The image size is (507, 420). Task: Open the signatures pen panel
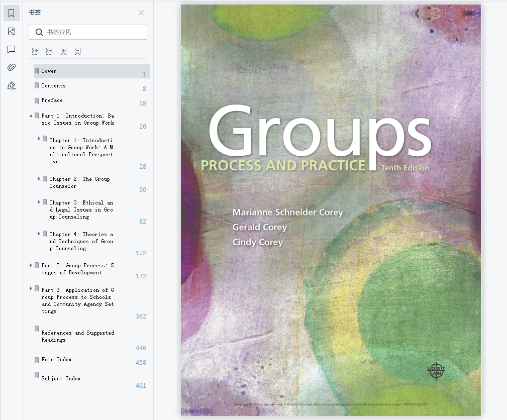12,86
